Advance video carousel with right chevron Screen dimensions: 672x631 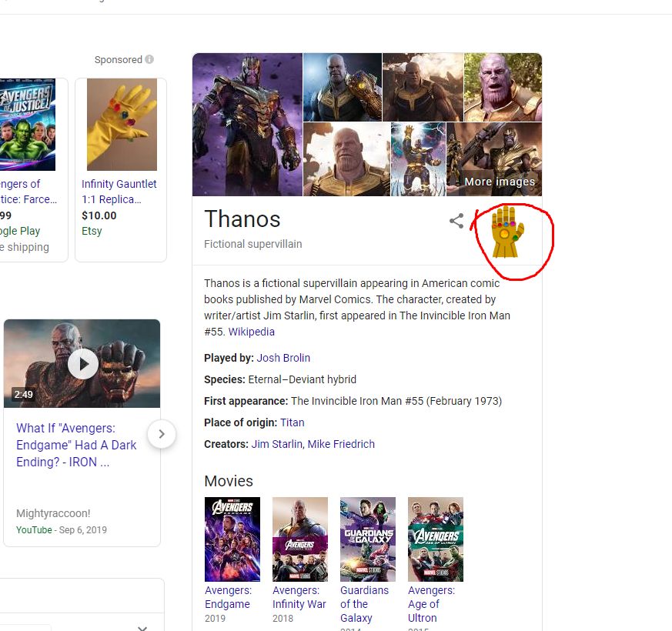(162, 434)
